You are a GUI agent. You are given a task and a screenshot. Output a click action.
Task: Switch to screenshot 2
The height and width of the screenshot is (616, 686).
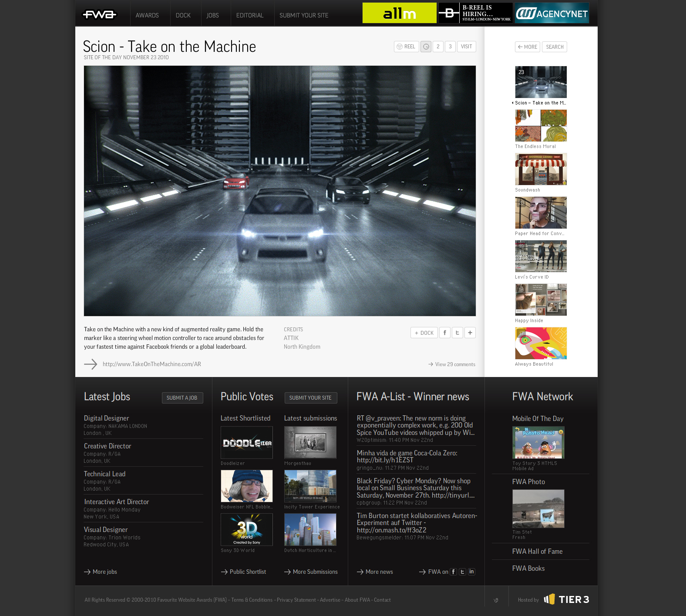[438, 47]
